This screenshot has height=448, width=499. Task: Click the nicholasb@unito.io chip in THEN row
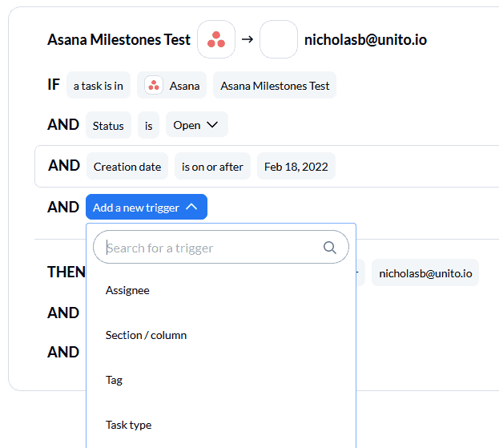click(x=425, y=272)
